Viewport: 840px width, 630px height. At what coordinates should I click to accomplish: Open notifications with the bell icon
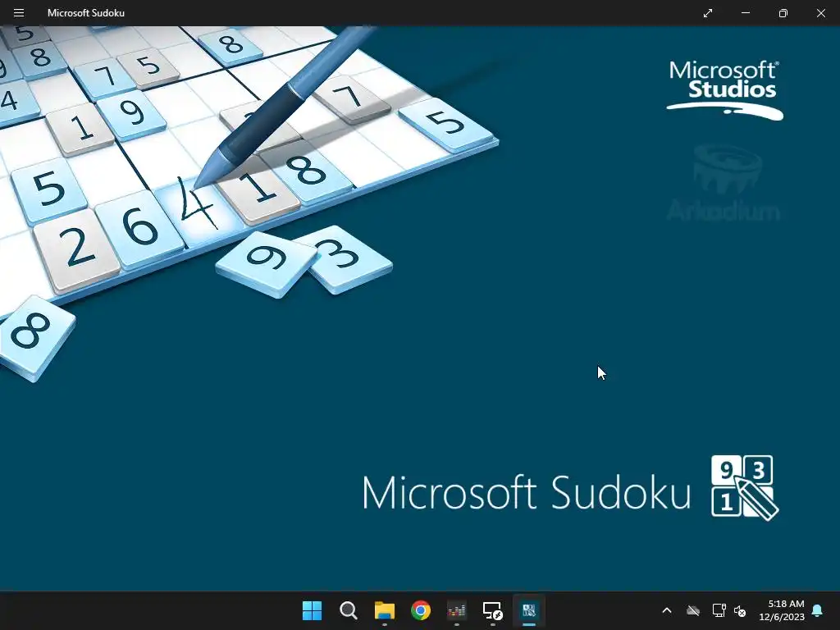point(818,610)
